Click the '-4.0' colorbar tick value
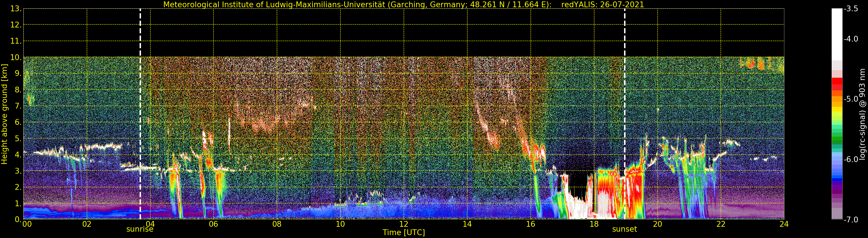This screenshot has height=238, width=868. (851, 39)
